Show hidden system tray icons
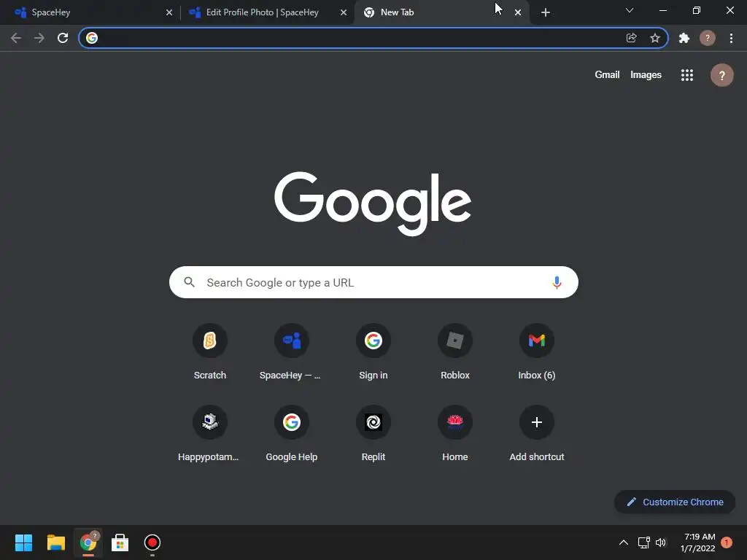Screen dimensions: 747x560 623,542
